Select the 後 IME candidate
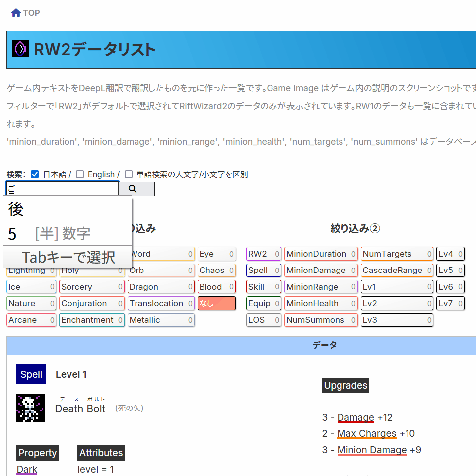 17,209
